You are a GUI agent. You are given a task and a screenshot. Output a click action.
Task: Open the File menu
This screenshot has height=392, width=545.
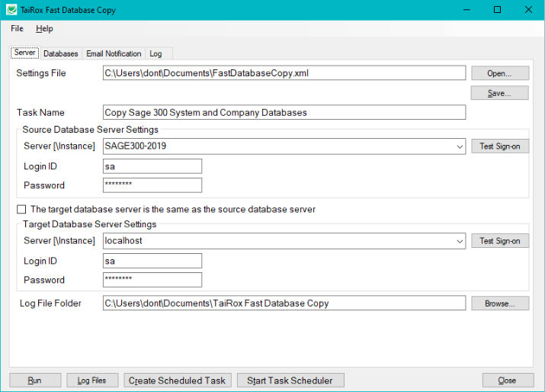pyautogui.click(x=17, y=28)
